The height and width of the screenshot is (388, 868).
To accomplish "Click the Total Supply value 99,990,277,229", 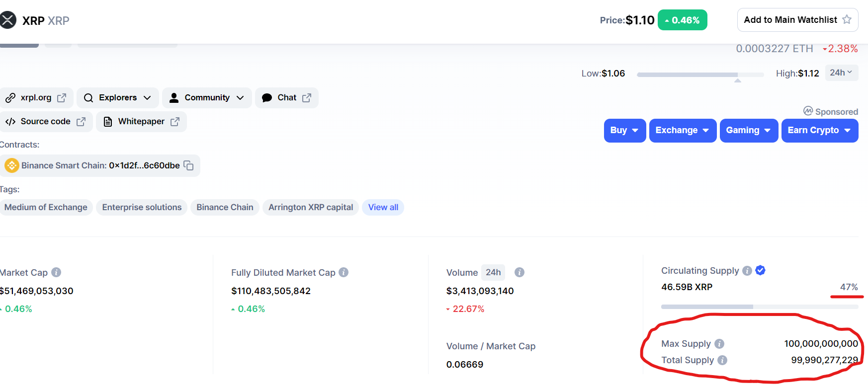I will (x=825, y=360).
